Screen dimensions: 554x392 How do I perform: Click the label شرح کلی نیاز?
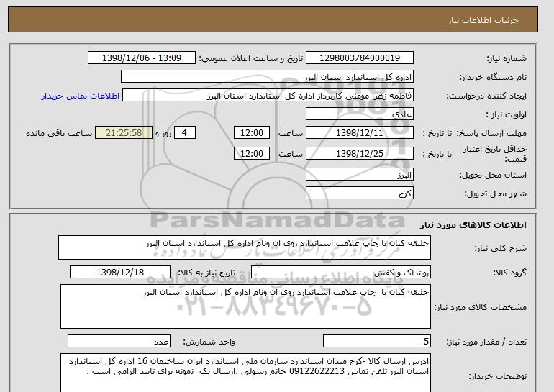point(500,248)
